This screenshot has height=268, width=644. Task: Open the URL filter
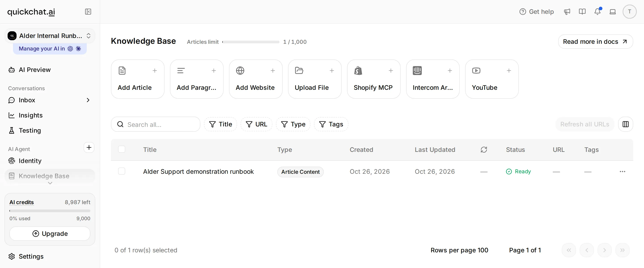tap(256, 124)
